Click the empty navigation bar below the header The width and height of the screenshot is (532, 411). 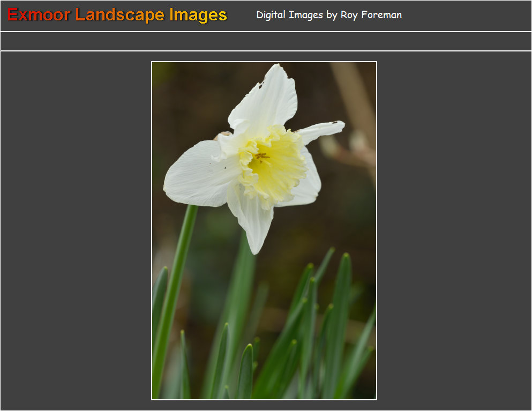266,41
